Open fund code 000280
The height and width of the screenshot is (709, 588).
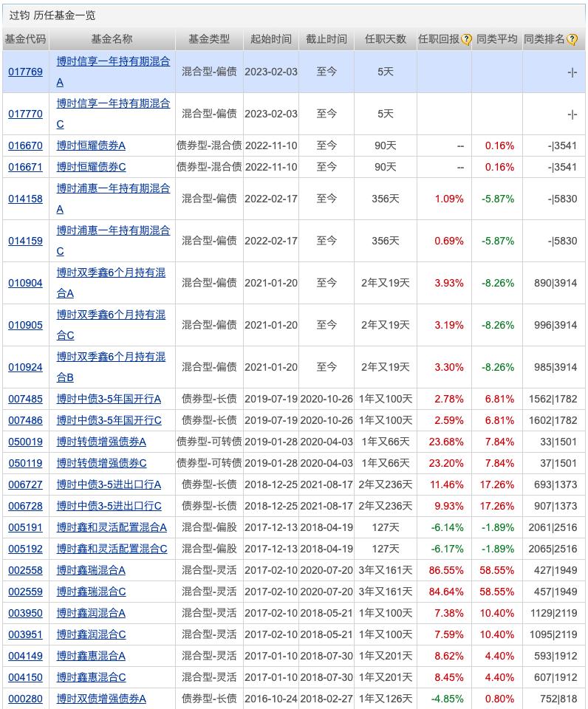[x=25, y=699]
